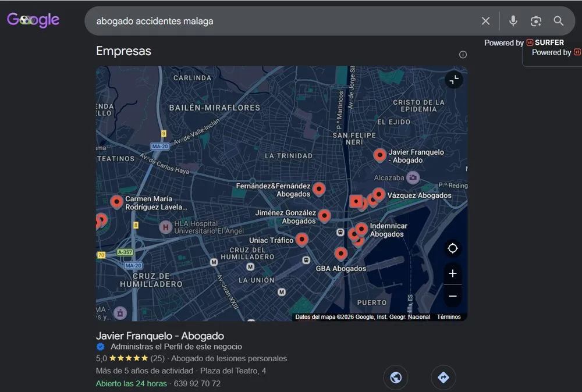The height and width of the screenshot is (392, 582).
Task: Click 'Administras el Perfil de este negocio'
Action: 176,347
